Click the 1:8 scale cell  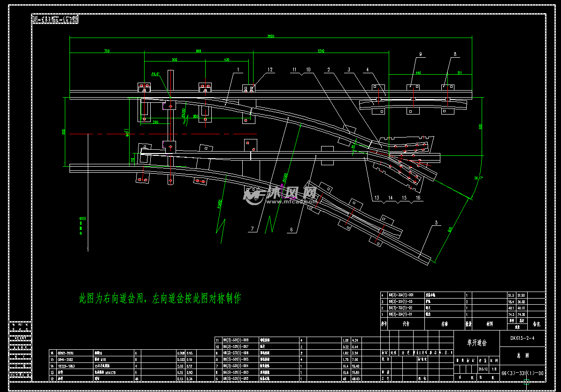494,369
